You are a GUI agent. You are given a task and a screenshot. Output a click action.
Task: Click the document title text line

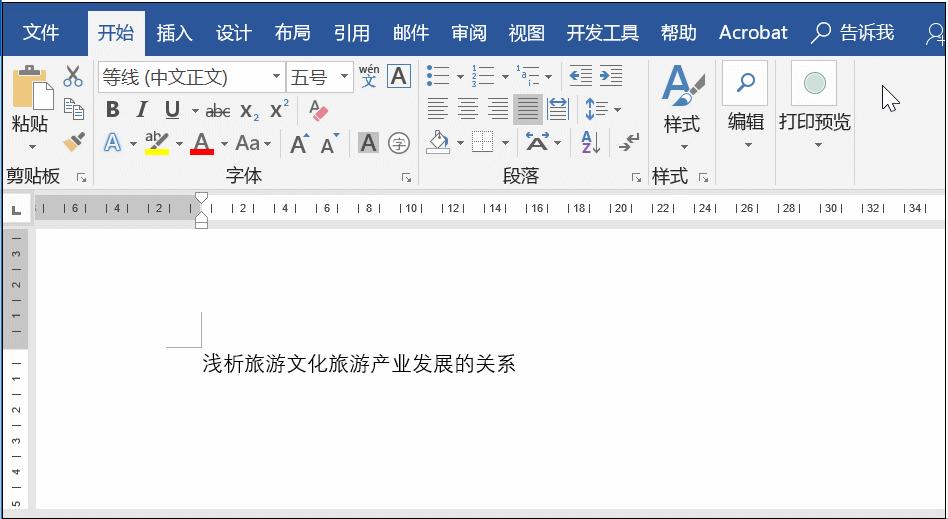click(x=359, y=364)
